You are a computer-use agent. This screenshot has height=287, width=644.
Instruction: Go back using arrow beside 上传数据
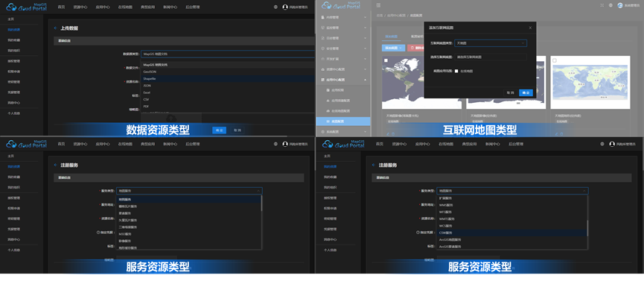pos(56,28)
